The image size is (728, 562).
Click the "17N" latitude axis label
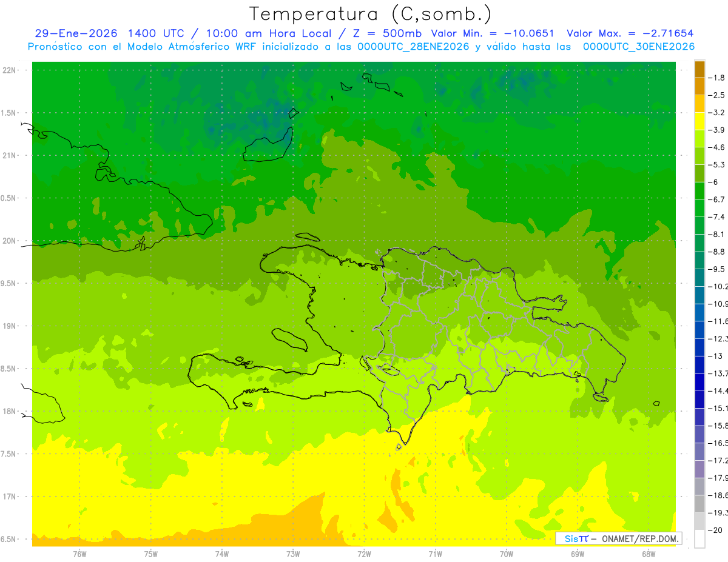pyautogui.click(x=10, y=497)
